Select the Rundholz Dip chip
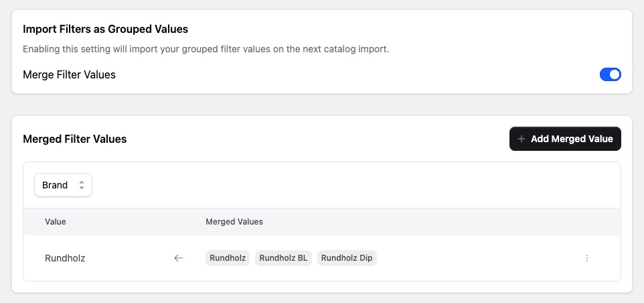This screenshot has height=303, width=644. pyautogui.click(x=347, y=258)
